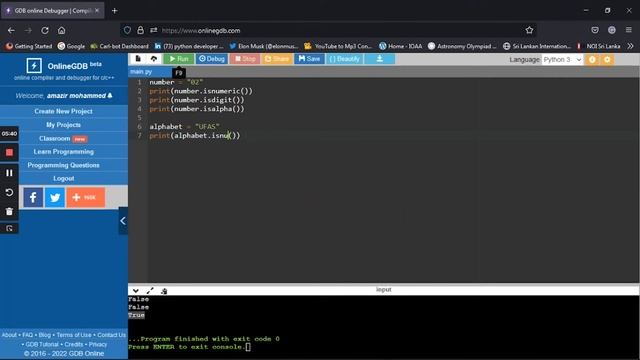
Task: Open the Blog footer link
Action: [44, 335]
